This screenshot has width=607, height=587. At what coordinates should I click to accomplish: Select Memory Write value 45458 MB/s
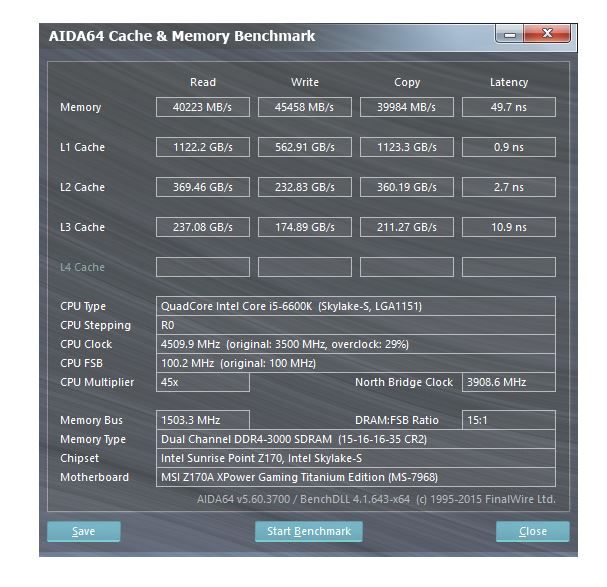pyautogui.click(x=305, y=107)
